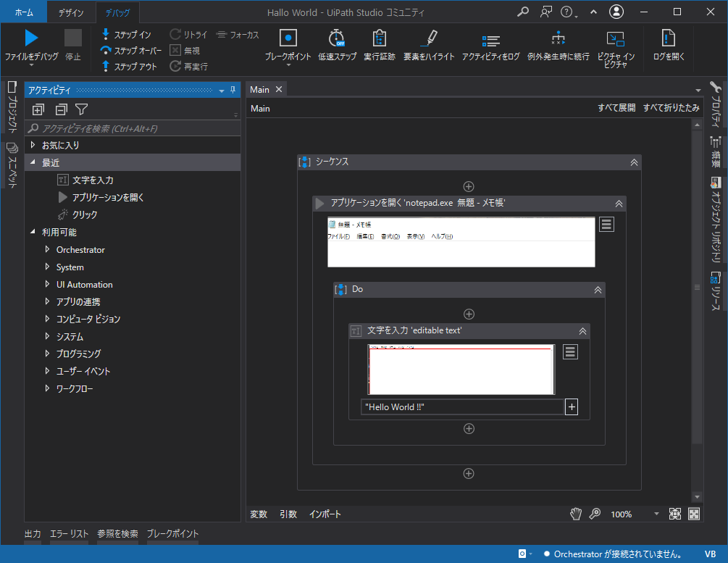Image resolution: width=728 pixels, height=563 pixels.
Task: Click the Stop (停止) debug button
Action: pos(73,45)
